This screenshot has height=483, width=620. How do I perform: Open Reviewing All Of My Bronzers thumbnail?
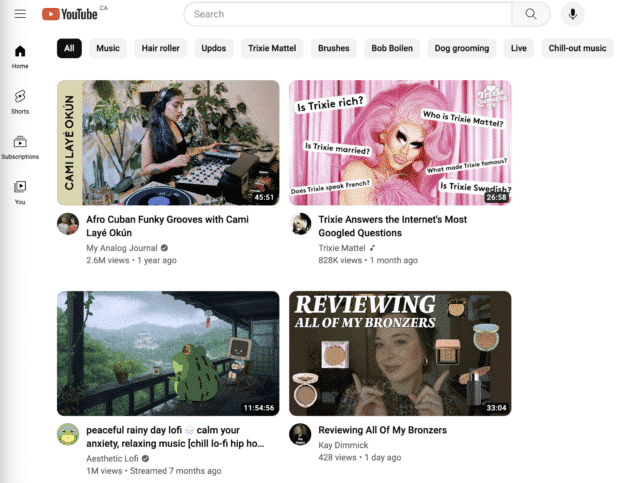click(x=400, y=353)
